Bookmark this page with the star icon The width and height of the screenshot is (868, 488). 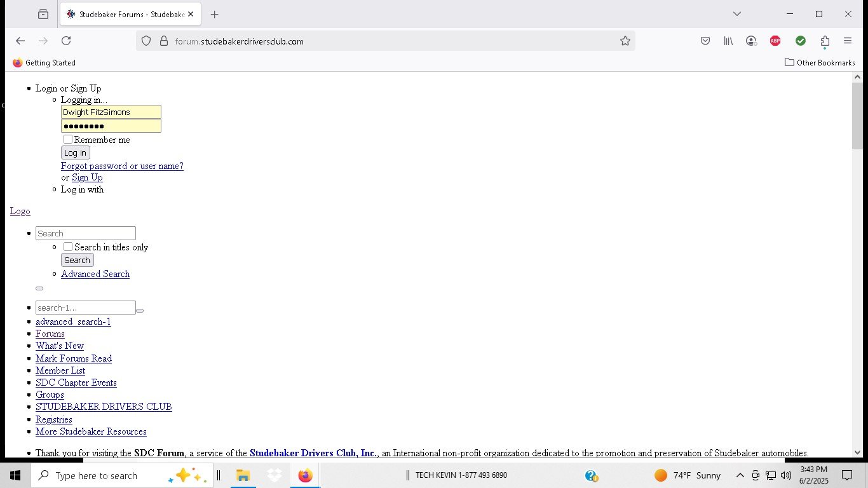625,41
